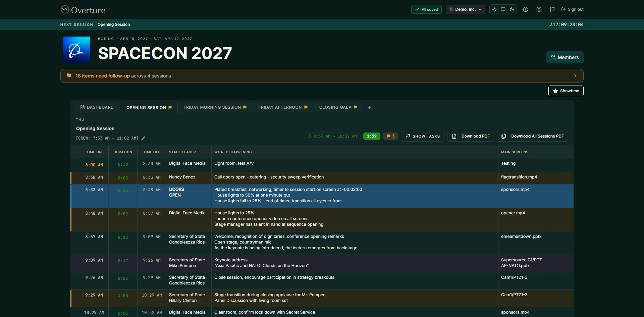Viewport: 644px width, 317px height.
Task: Select Nancy Benez stage leader cell
Action: (x=189, y=178)
